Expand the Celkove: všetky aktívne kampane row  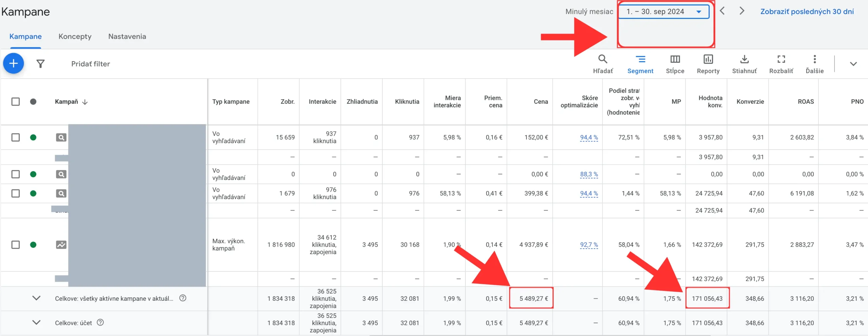click(x=36, y=298)
